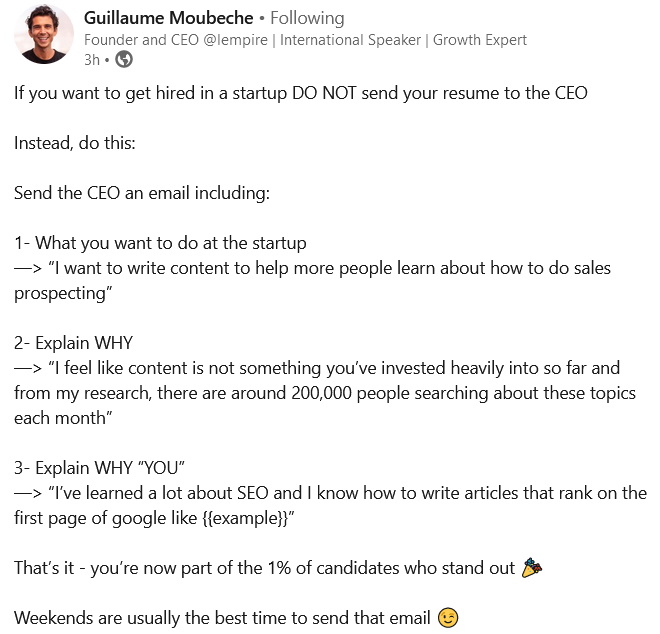This screenshot has height=634, width=660.
Task: Click the line mentioning 200,000 people searching
Action: (x=325, y=393)
